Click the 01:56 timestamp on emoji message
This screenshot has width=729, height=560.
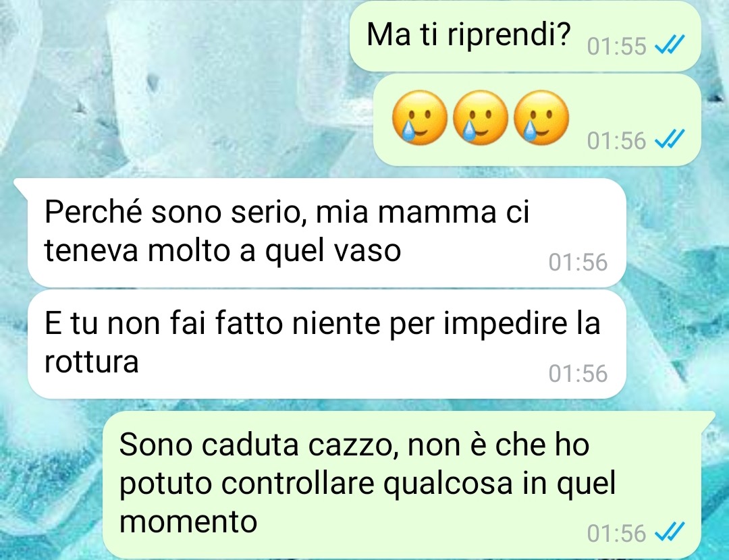point(616,140)
